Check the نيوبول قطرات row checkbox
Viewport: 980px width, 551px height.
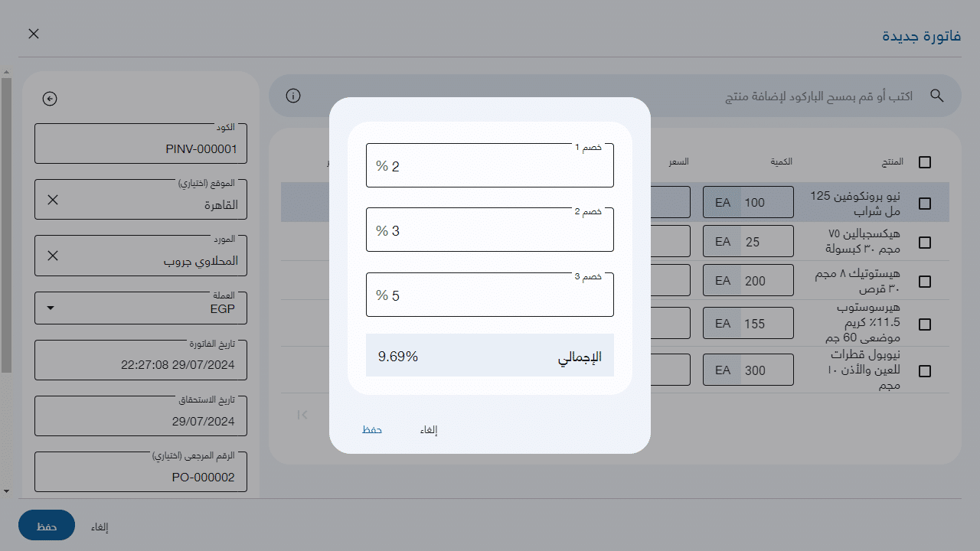(925, 371)
